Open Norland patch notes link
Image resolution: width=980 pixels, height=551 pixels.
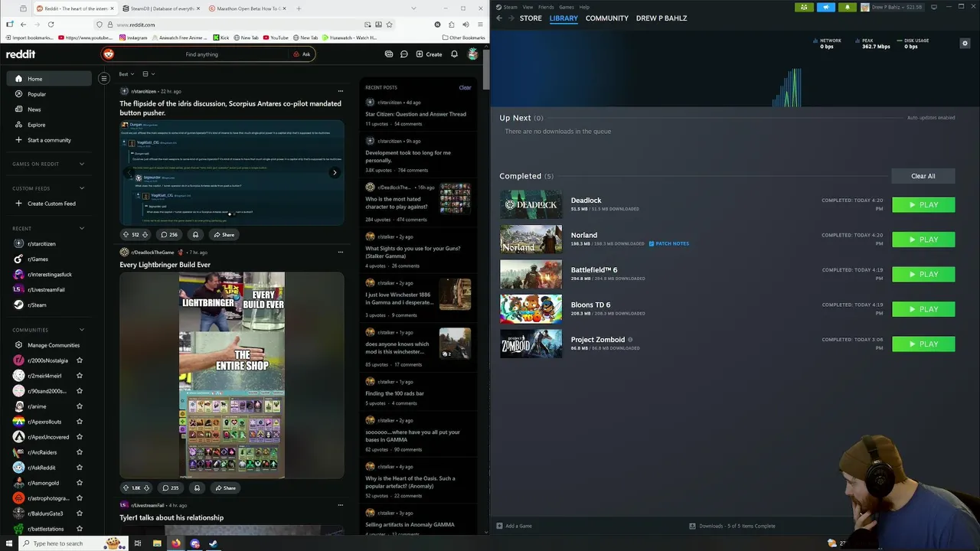click(669, 243)
